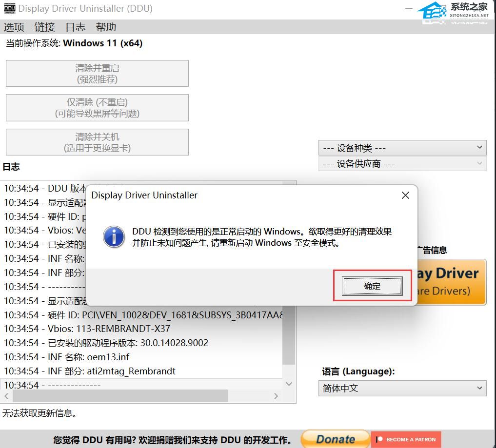
Task: Click the log's vertical scrollbar down arrow
Action: [289, 384]
